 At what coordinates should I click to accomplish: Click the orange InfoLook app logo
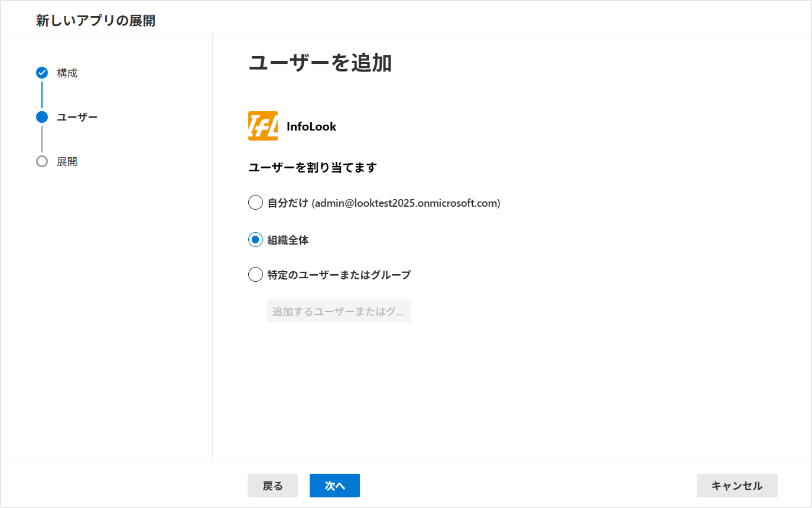click(x=263, y=126)
